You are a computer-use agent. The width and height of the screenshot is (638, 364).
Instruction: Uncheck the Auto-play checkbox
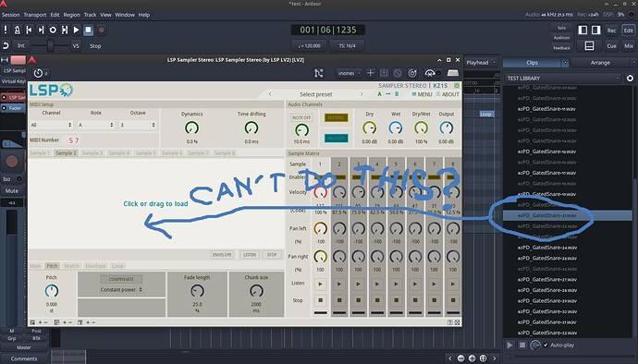click(546, 345)
